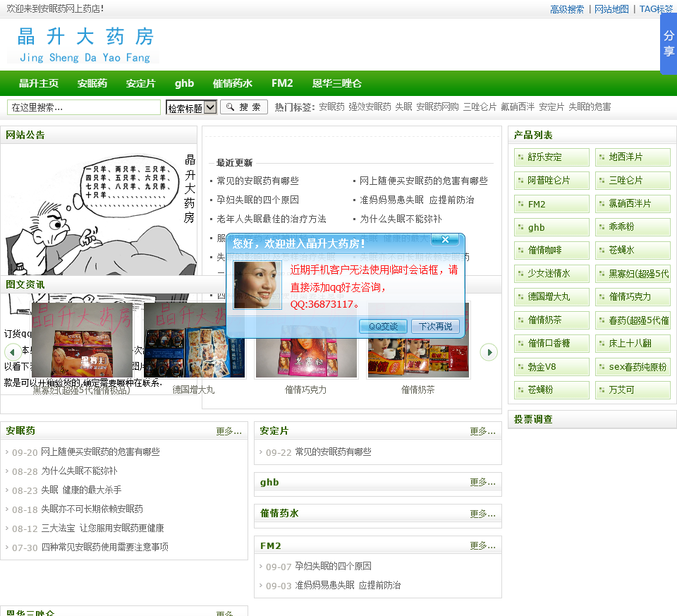Select the 德国增大丸 product button
Image resolution: width=677 pixels, height=616 pixels.
click(x=551, y=297)
